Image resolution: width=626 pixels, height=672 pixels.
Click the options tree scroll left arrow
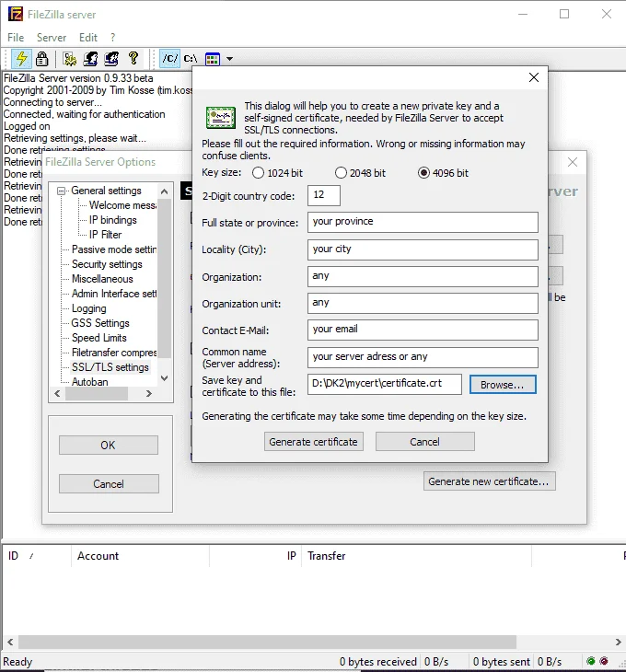pos(57,393)
